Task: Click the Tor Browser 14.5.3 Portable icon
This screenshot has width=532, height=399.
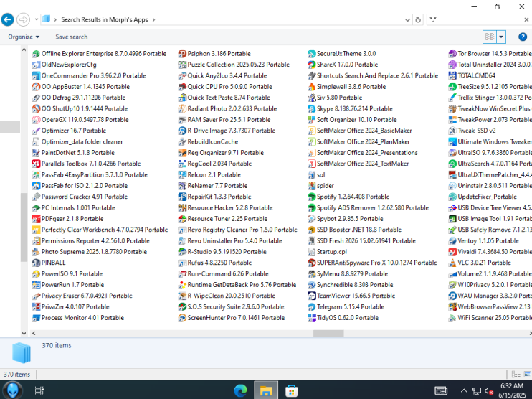Action: click(452, 54)
